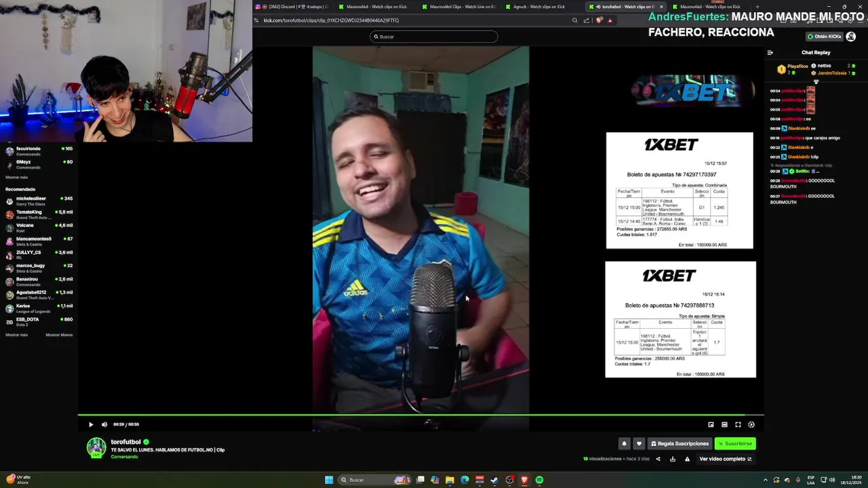Show hidden system tray icons
Image resolution: width=868 pixels, height=488 pixels.
(765, 480)
